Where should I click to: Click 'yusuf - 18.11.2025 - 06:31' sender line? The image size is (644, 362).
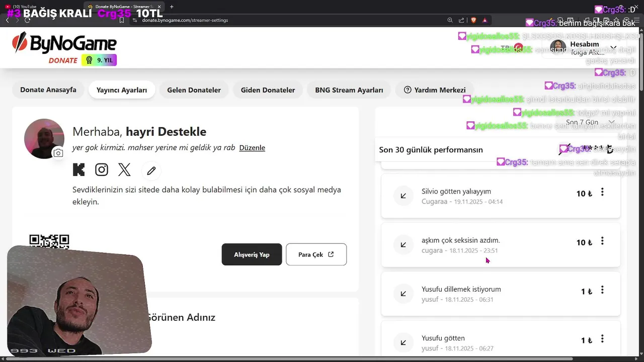457,300
